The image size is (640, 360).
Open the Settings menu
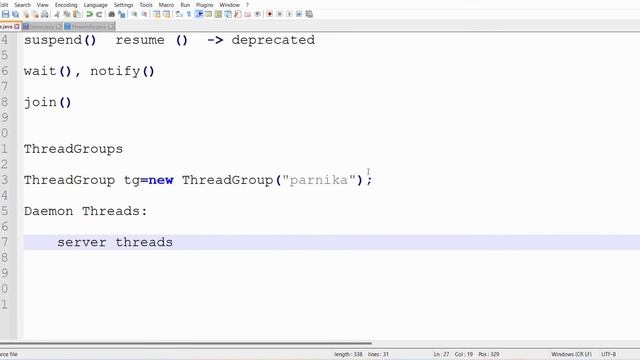pyautogui.click(x=123, y=5)
